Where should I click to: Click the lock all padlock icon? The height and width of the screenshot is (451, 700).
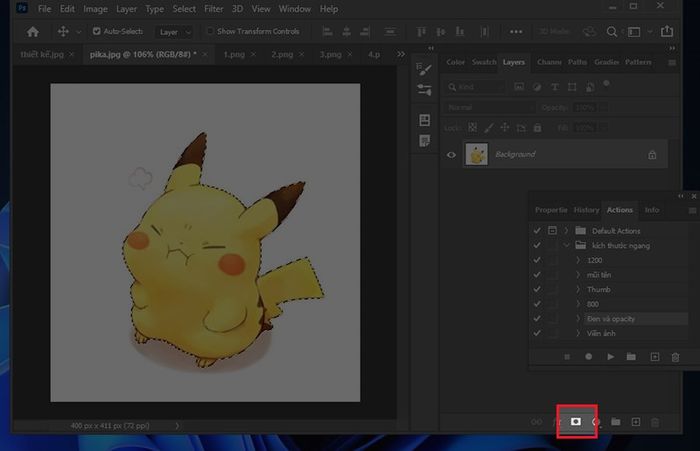538,128
